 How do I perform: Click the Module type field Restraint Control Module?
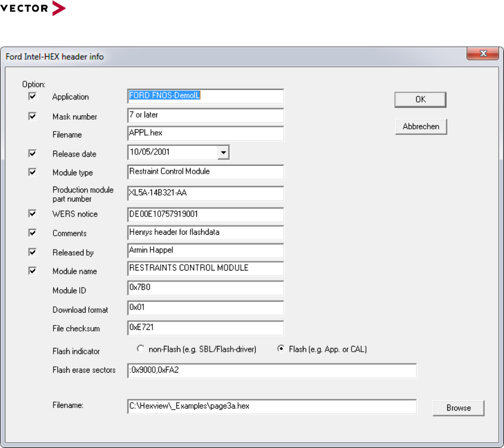[205, 172]
